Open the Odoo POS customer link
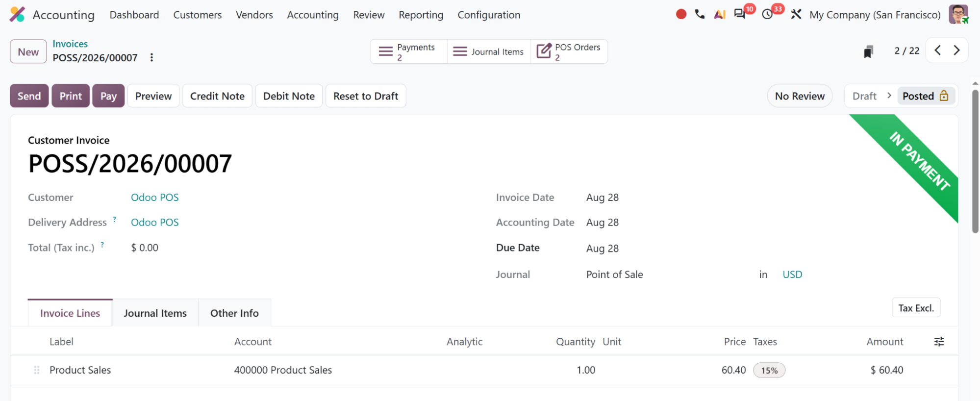The height and width of the screenshot is (401, 980). point(155,197)
